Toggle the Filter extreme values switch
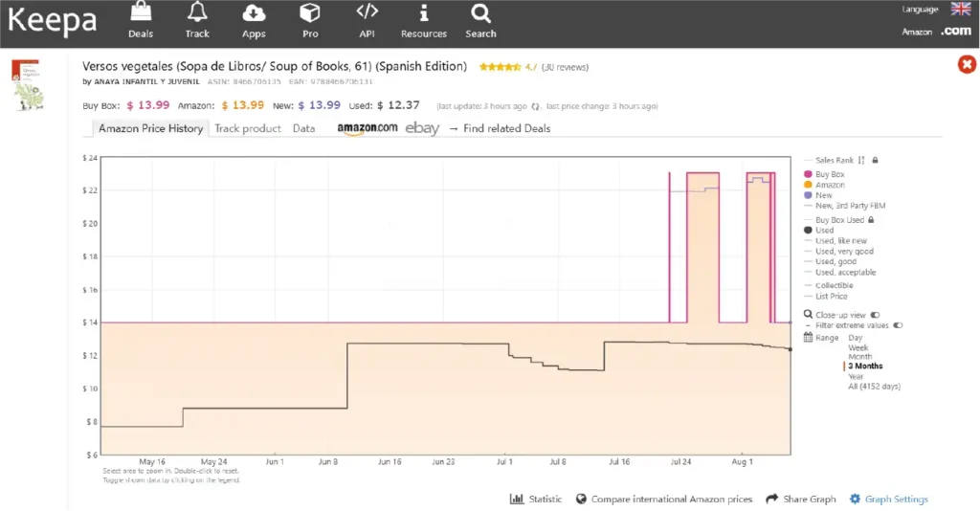Viewport: 980px width, 511px height. point(898,325)
